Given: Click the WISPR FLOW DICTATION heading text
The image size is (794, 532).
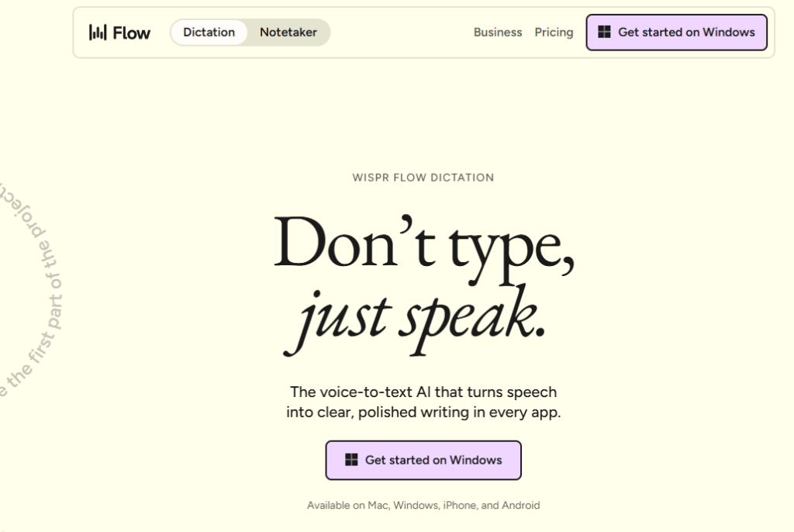Looking at the screenshot, I should click(423, 178).
